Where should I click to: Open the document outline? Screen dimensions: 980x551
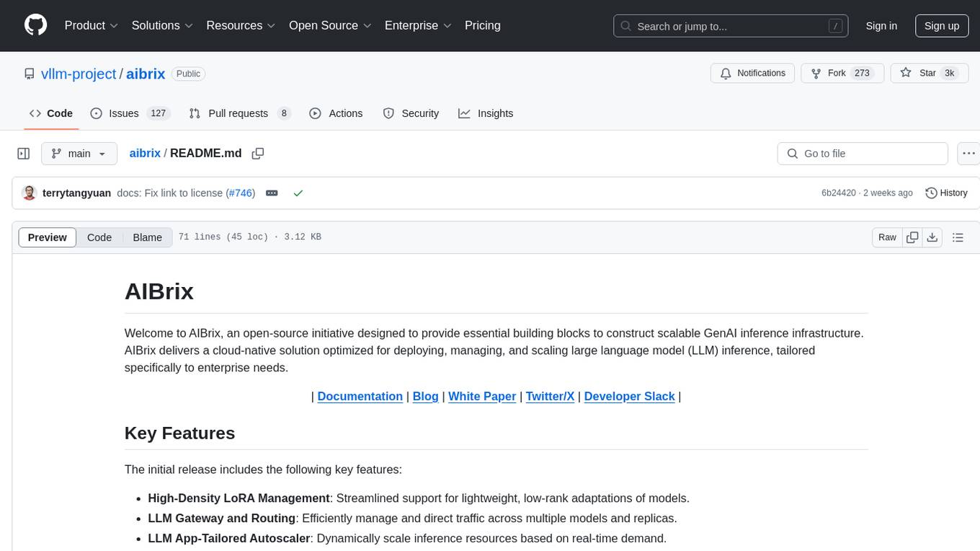pyautogui.click(x=958, y=237)
